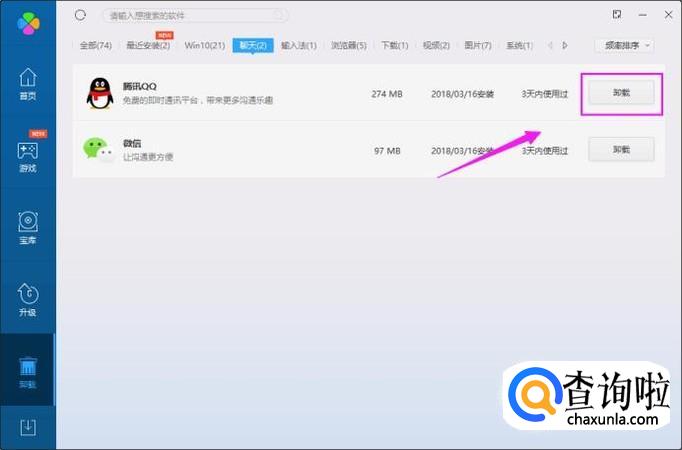
Task: Switch to the 浏览器(5) tab
Action: point(349,45)
